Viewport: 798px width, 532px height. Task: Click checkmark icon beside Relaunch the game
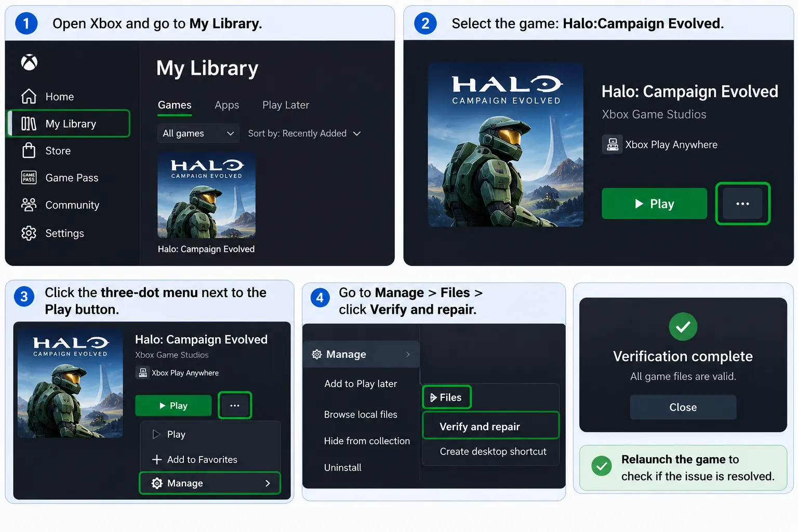(x=602, y=466)
